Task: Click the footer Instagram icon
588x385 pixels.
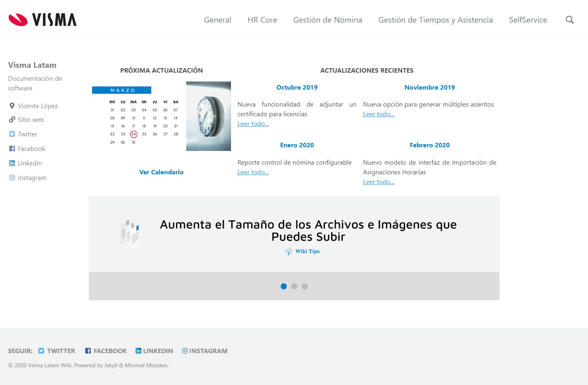Action: 185,351
